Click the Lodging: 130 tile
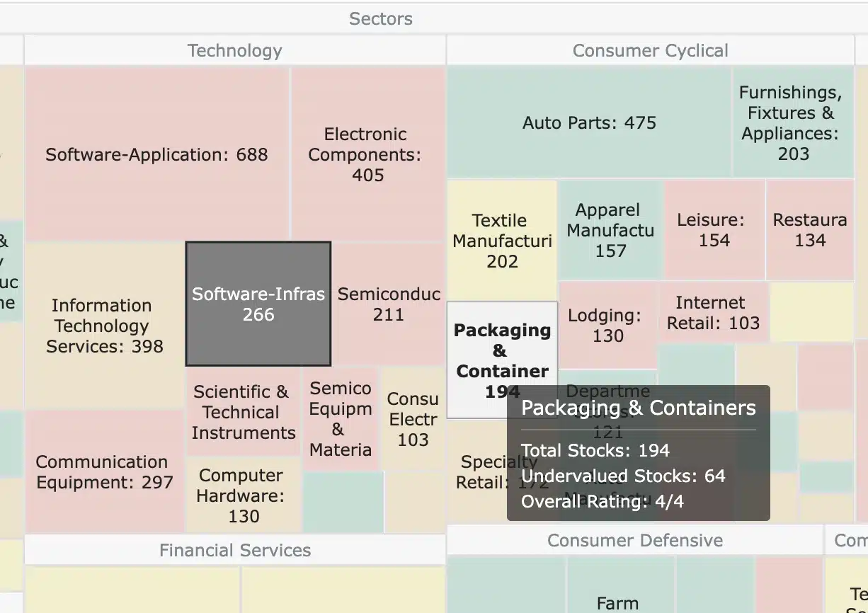The width and height of the screenshot is (868, 613). coord(608,326)
